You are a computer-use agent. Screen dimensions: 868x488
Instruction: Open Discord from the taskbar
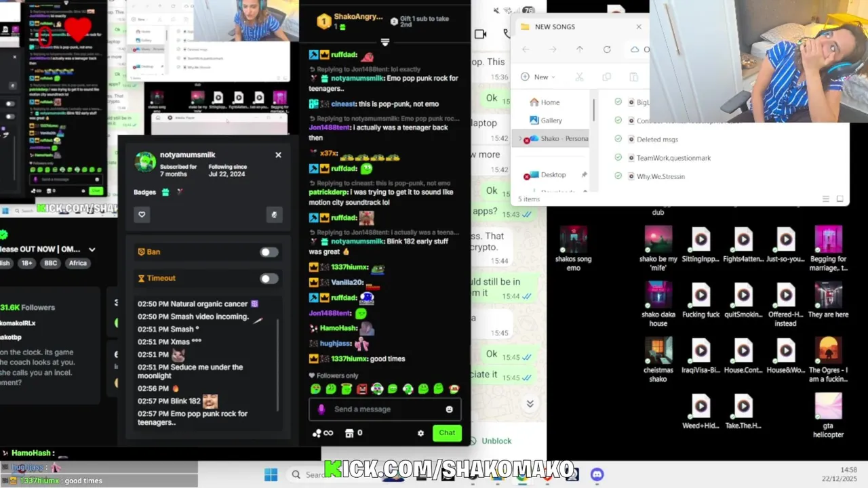pos(597,474)
